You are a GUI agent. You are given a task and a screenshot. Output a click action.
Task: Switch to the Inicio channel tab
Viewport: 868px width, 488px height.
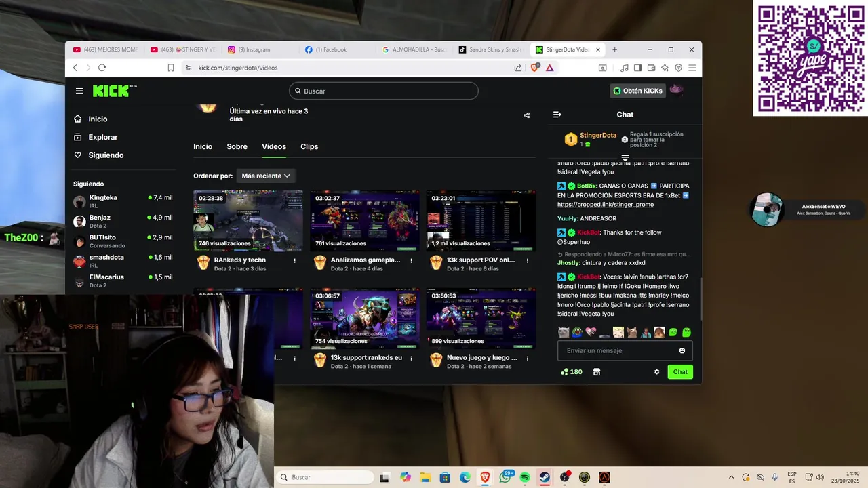[x=203, y=146]
